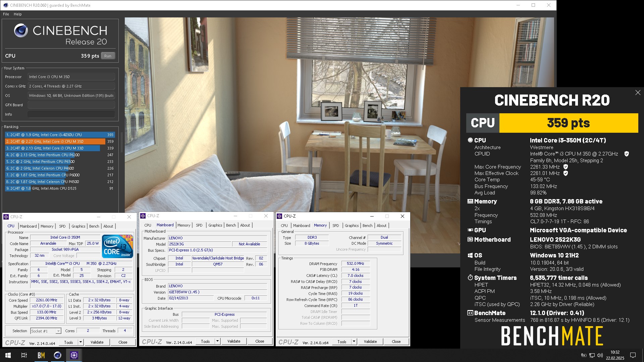
Task: Open About tab in CPU-Z memory window
Action: (382, 226)
